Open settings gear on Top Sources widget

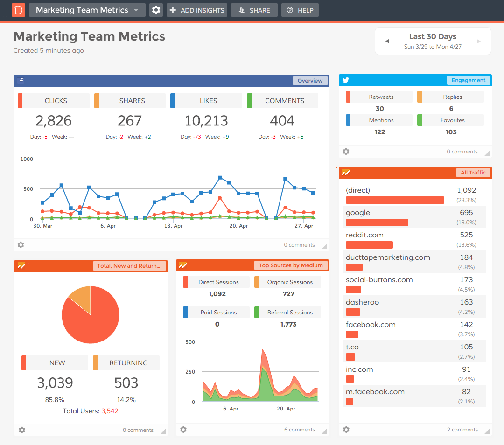(x=183, y=430)
